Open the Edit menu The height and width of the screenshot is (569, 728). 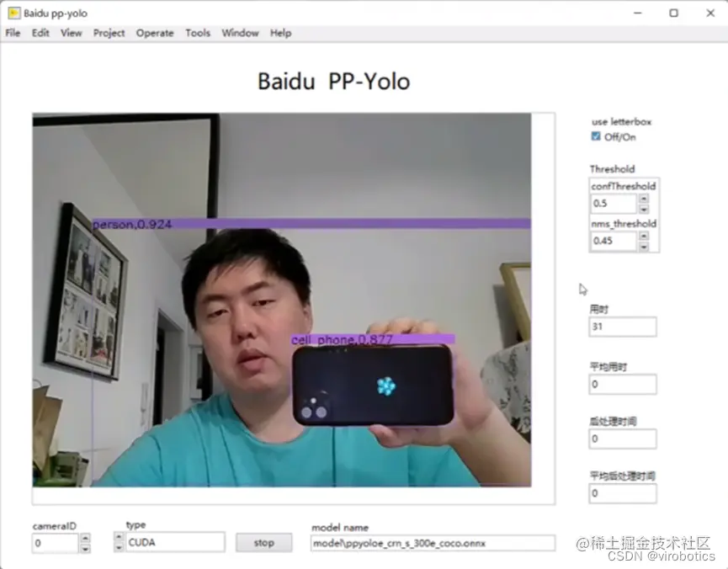tap(40, 33)
